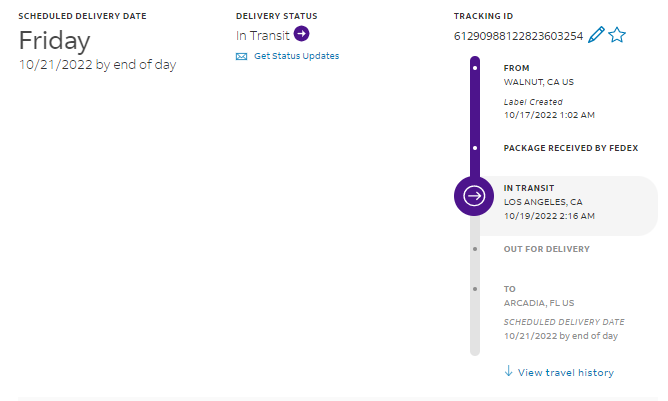Click the star favorite icon
668x401 pixels.
(x=617, y=36)
